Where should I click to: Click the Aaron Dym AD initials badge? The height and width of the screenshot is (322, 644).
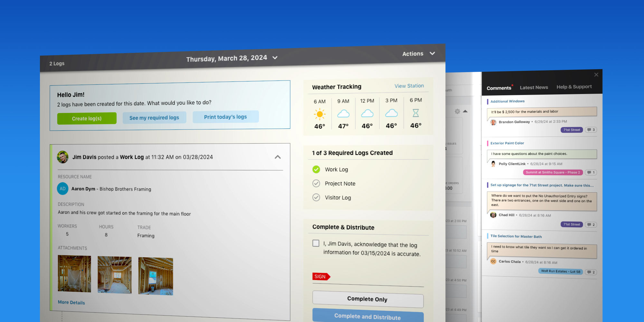(x=63, y=189)
